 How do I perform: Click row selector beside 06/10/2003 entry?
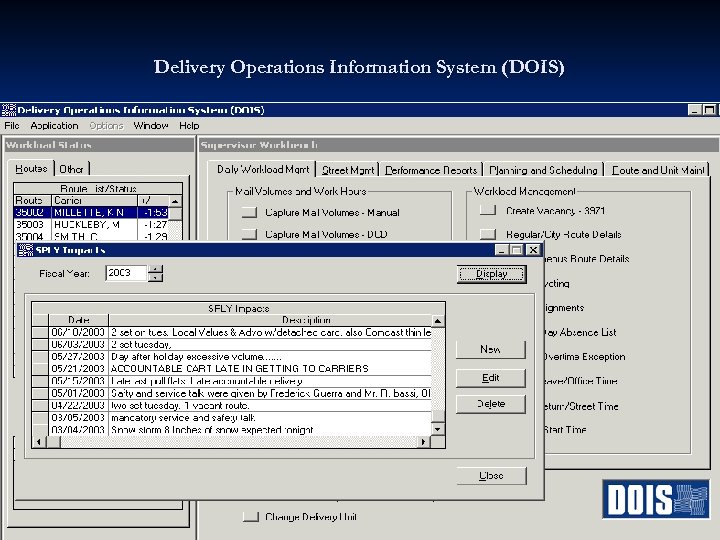click(40, 332)
